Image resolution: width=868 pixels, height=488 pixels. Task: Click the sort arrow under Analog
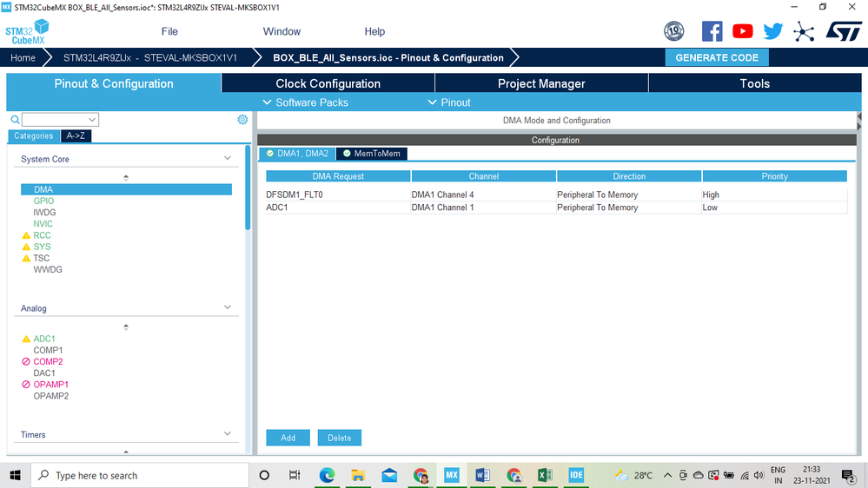tap(126, 327)
